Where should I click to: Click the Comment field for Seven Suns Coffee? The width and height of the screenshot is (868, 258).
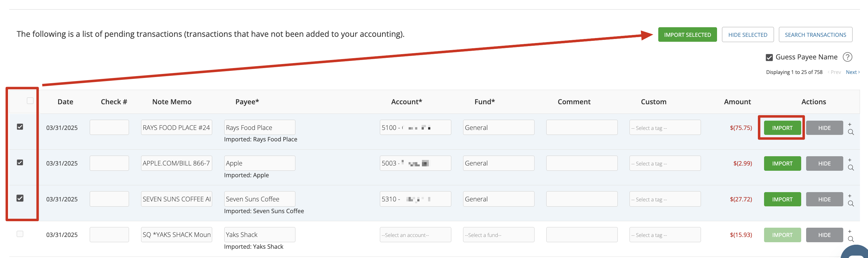coord(582,199)
